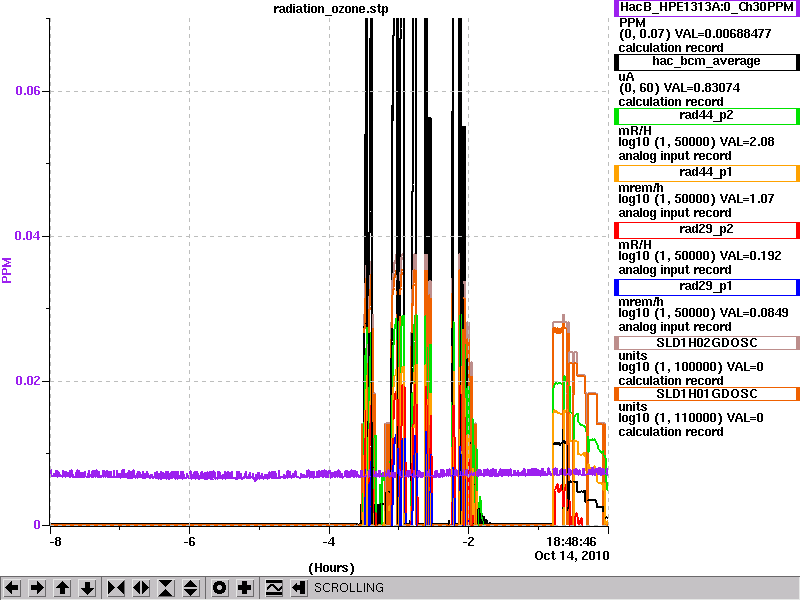Viewport: 800px width, 600px height.
Task: Click the -4 x-axis tick label
Action: click(329, 541)
